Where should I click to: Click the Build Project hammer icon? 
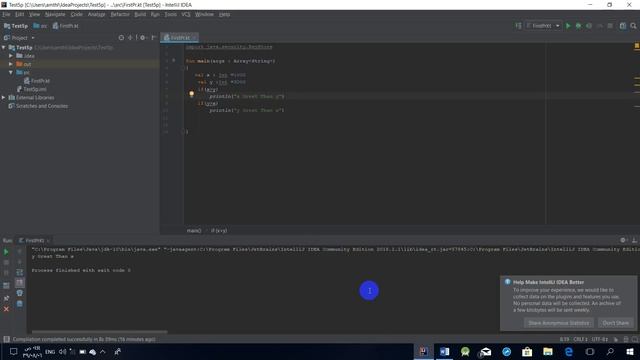(518, 26)
